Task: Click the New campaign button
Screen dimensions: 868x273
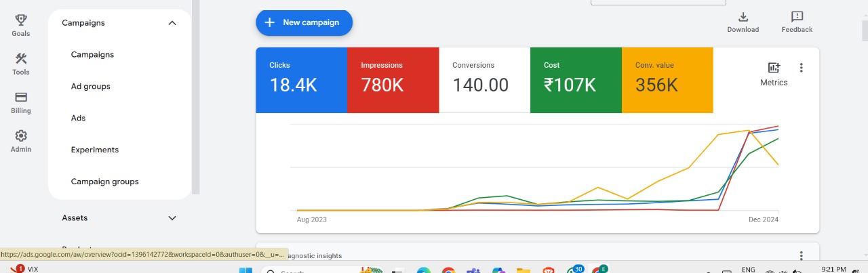Action: (304, 22)
